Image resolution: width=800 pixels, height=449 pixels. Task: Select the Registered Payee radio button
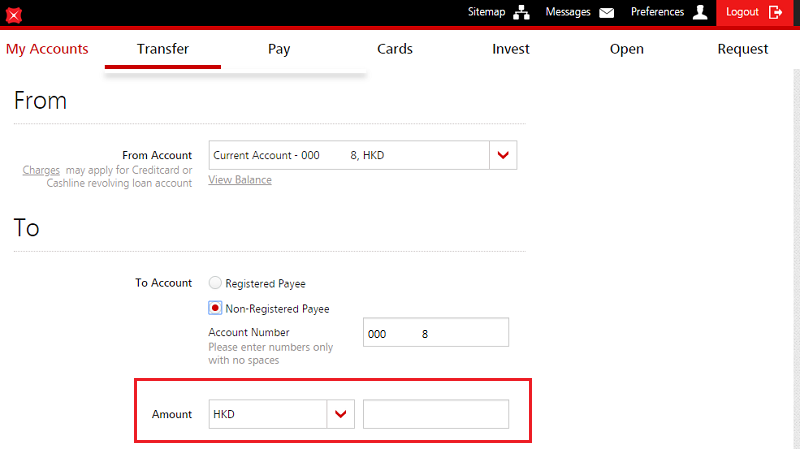point(215,284)
